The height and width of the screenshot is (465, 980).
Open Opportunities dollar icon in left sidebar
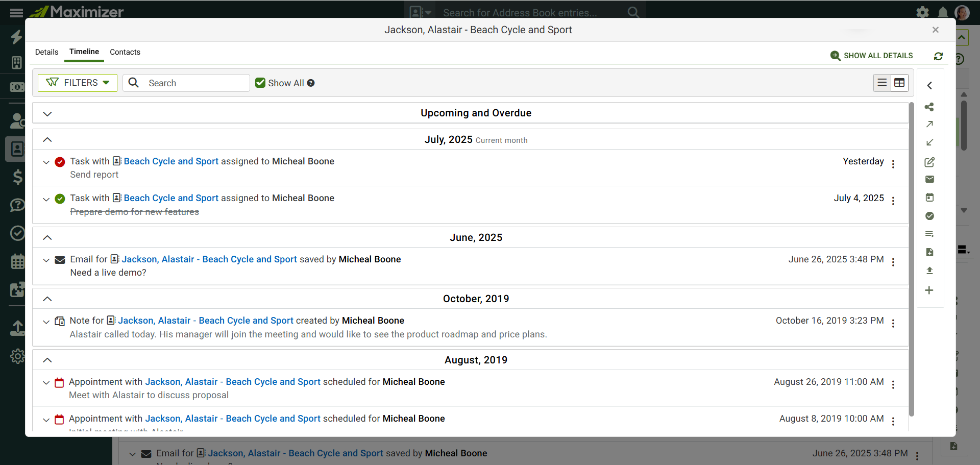pos(17,177)
